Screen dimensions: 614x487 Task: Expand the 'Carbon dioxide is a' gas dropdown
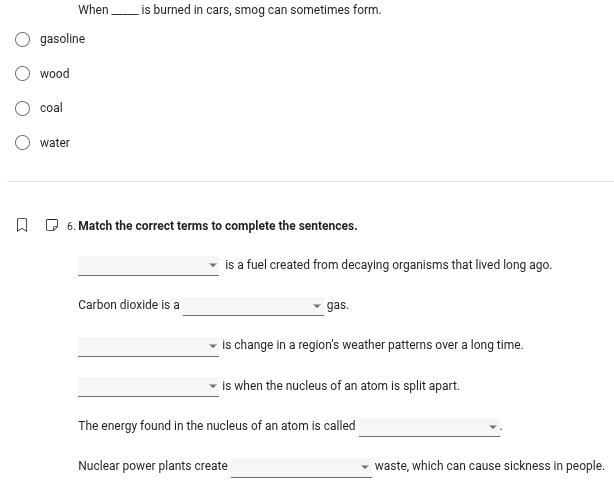(252, 306)
